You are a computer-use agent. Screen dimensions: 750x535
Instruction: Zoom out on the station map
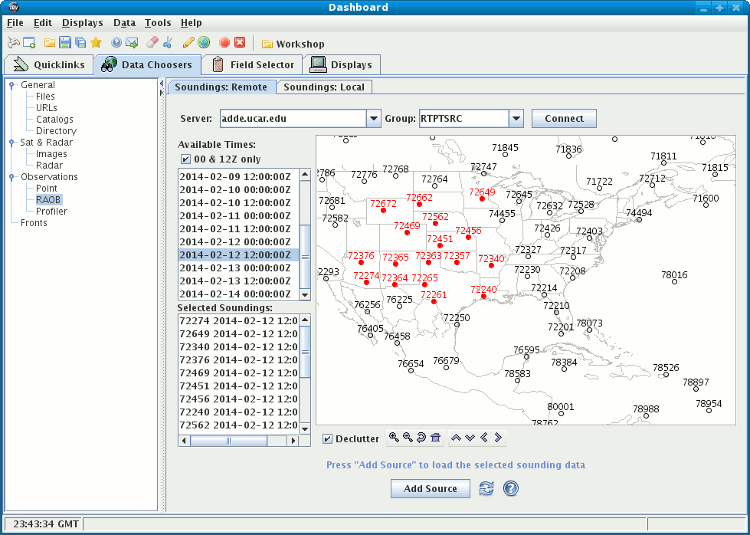pos(408,438)
